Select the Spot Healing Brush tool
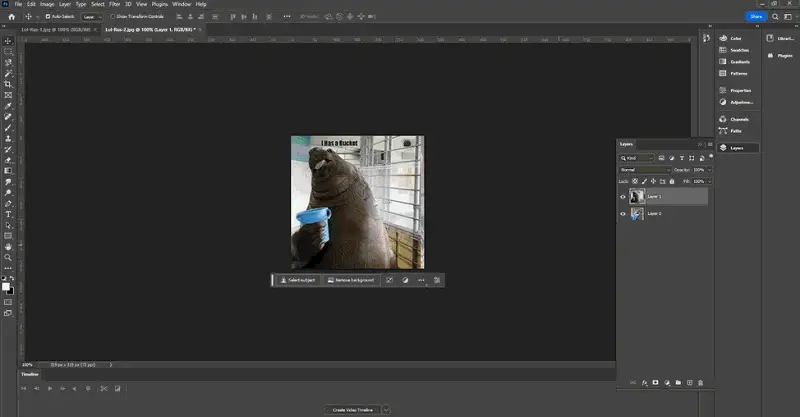This screenshot has height=417, width=800. (8, 117)
